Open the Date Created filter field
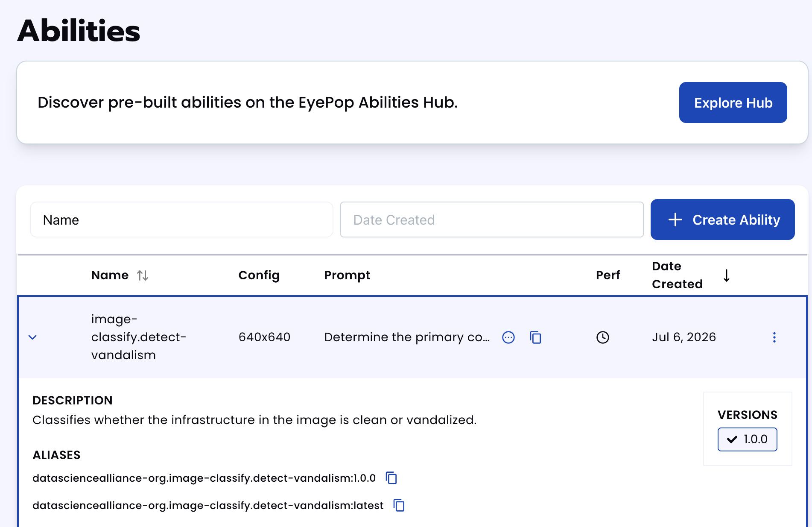Image resolution: width=812 pixels, height=527 pixels. (492, 220)
